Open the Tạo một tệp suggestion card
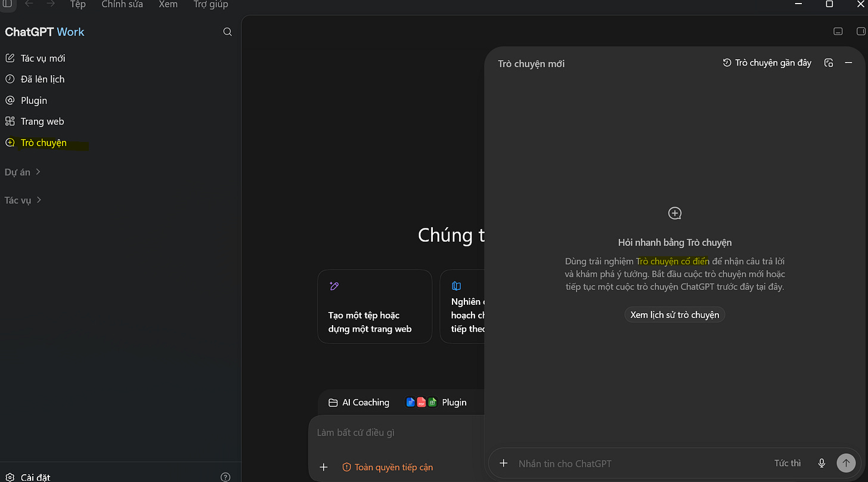Viewport: 868px width, 482px height. (374, 307)
